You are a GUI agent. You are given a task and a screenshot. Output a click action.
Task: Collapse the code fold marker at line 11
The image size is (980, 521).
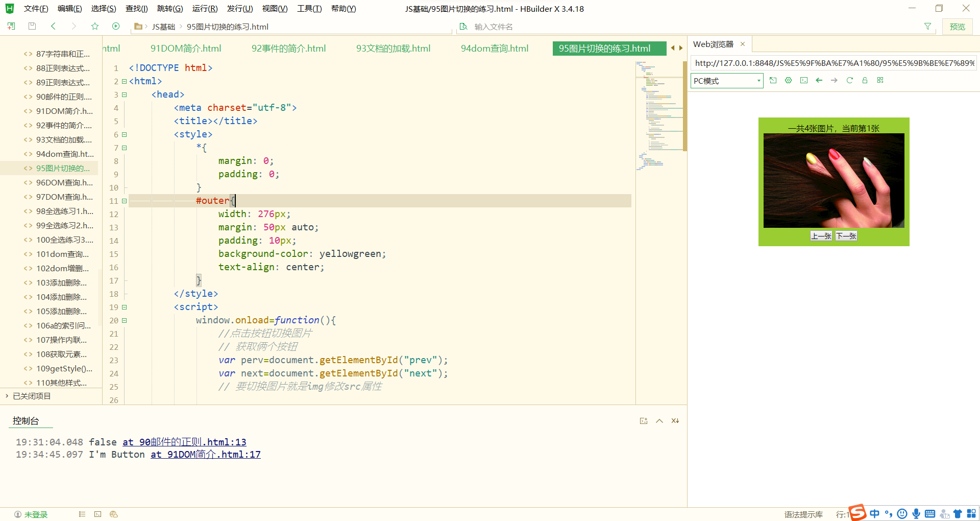tap(124, 201)
